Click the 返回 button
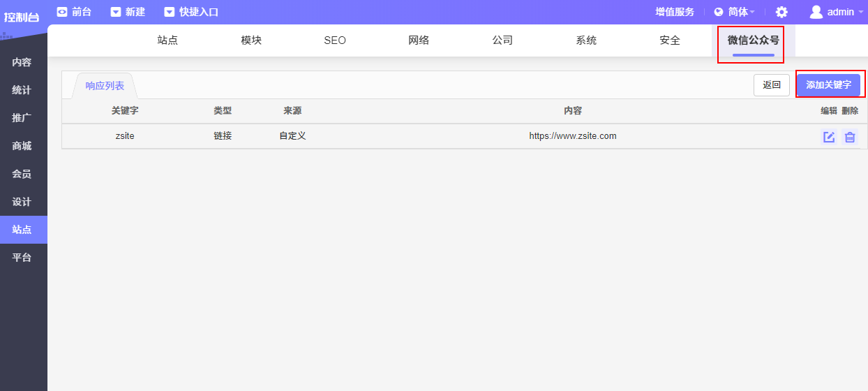Screen dimensions: 868x391 [x=772, y=85]
